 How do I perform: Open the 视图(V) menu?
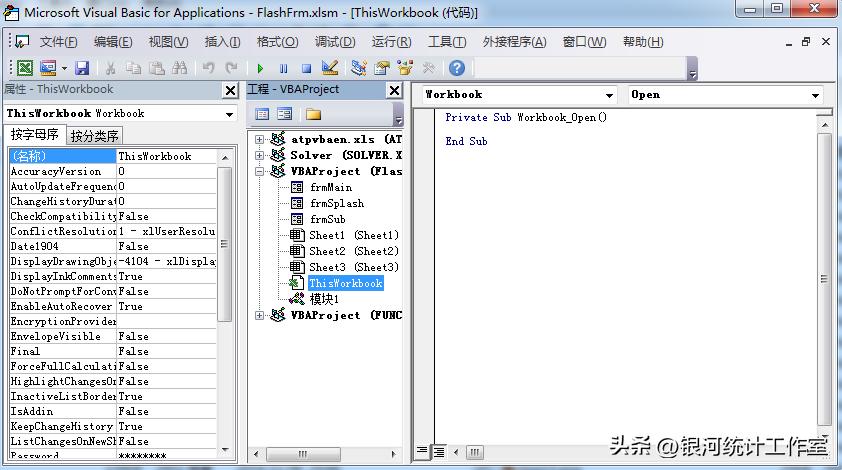(x=168, y=42)
